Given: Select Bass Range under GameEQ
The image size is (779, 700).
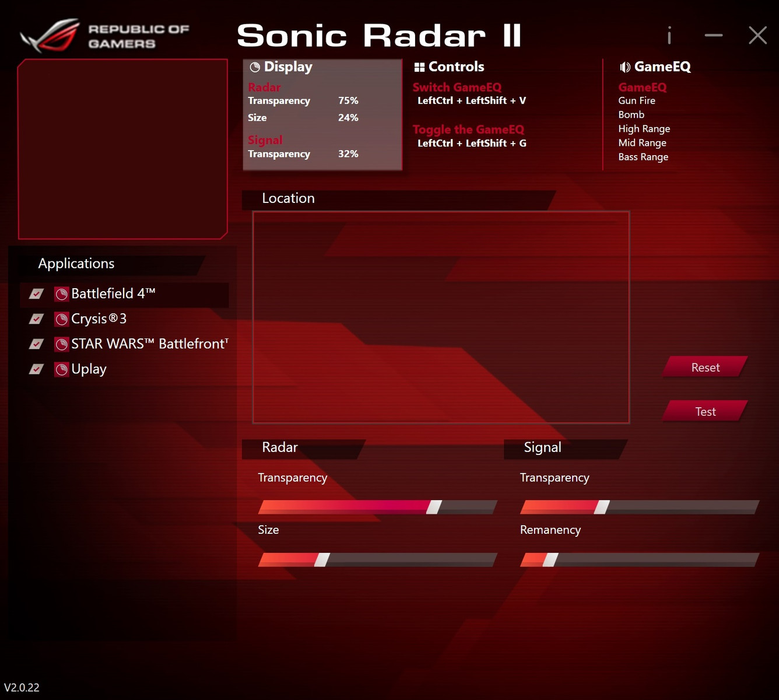Looking at the screenshot, I should tap(643, 157).
